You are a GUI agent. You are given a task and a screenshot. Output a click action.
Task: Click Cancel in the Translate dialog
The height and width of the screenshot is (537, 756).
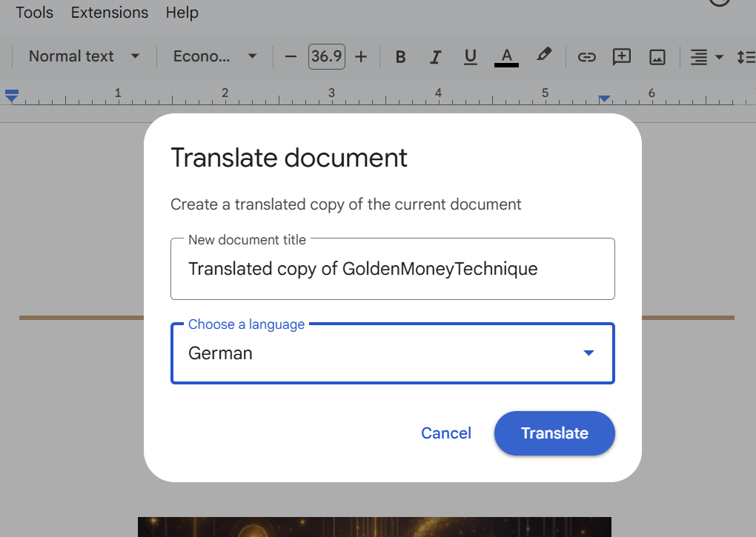click(445, 433)
